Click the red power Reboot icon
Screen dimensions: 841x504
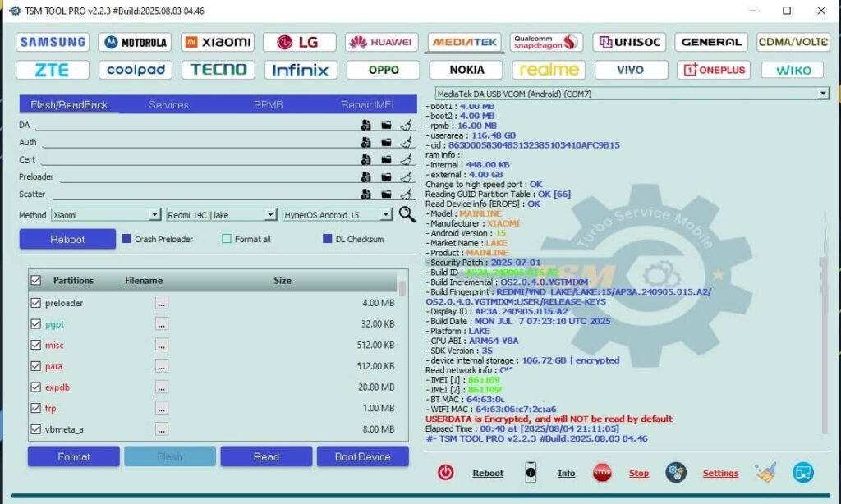pos(445,473)
